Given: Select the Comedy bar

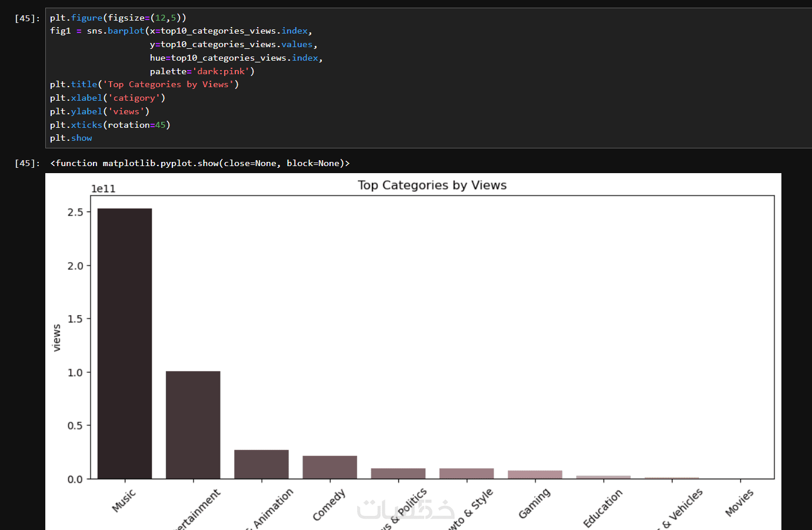Looking at the screenshot, I should click(330, 467).
